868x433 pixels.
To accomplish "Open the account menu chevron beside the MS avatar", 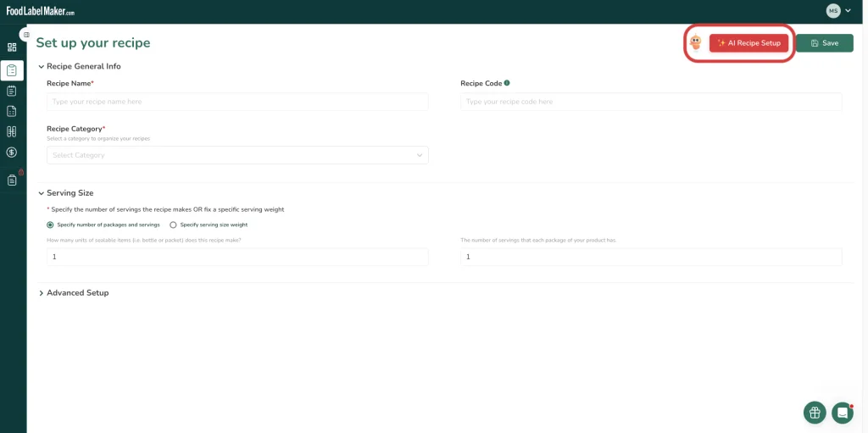I will (x=848, y=10).
